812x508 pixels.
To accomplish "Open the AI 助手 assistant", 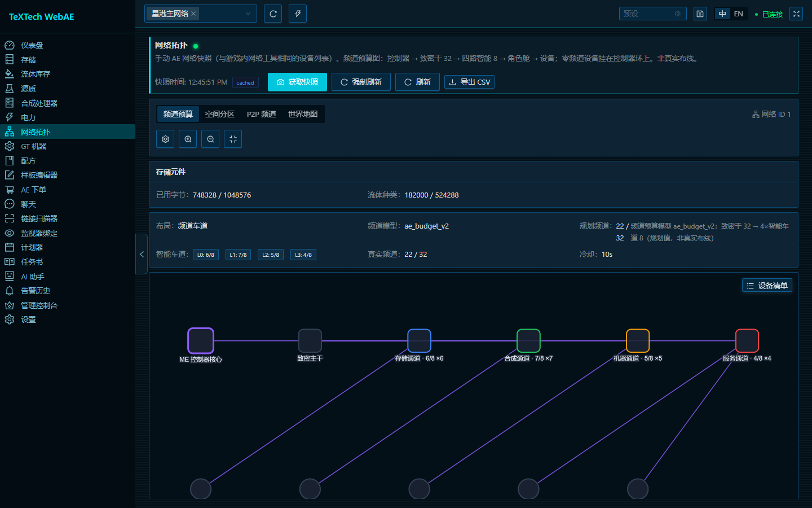I will point(68,277).
